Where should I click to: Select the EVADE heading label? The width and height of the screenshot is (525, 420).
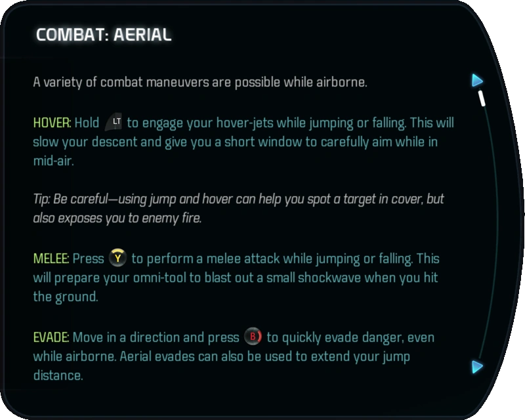[x=51, y=338]
